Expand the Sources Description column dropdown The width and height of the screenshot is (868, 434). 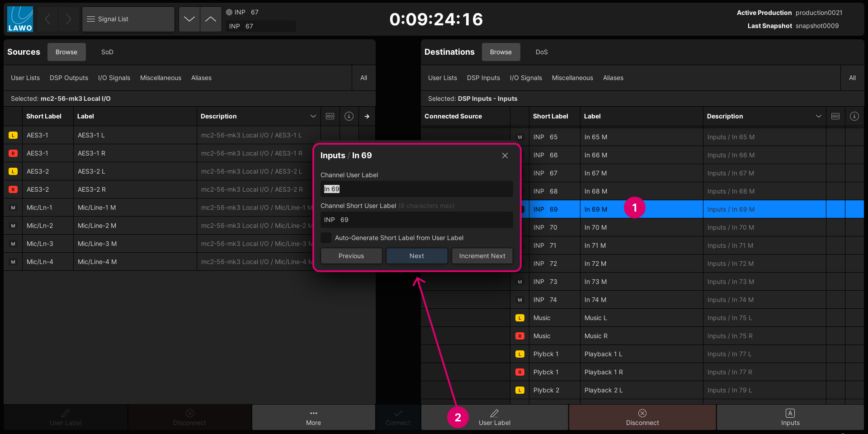click(x=313, y=116)
